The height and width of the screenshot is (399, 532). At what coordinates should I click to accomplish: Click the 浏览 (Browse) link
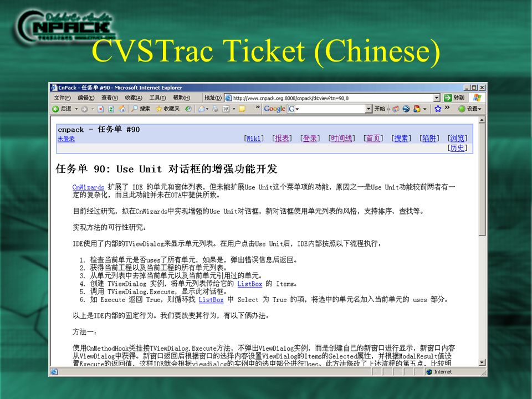[457, 139]
